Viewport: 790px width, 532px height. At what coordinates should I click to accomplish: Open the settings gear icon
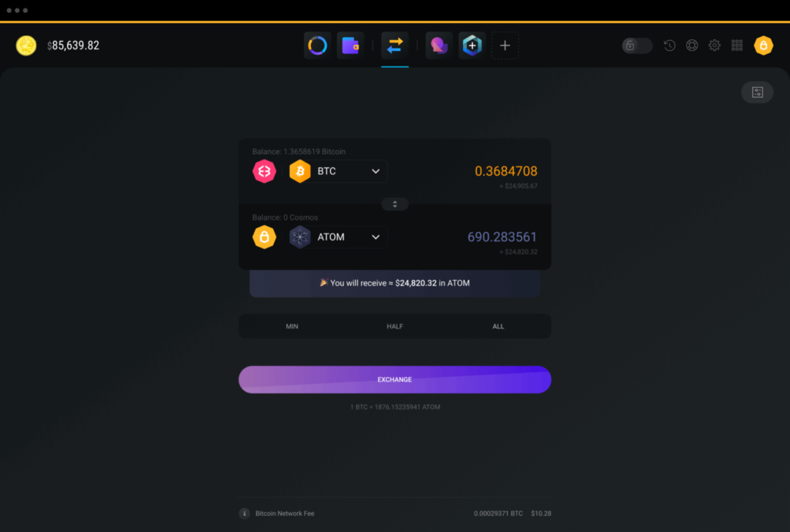pos(714,45)
